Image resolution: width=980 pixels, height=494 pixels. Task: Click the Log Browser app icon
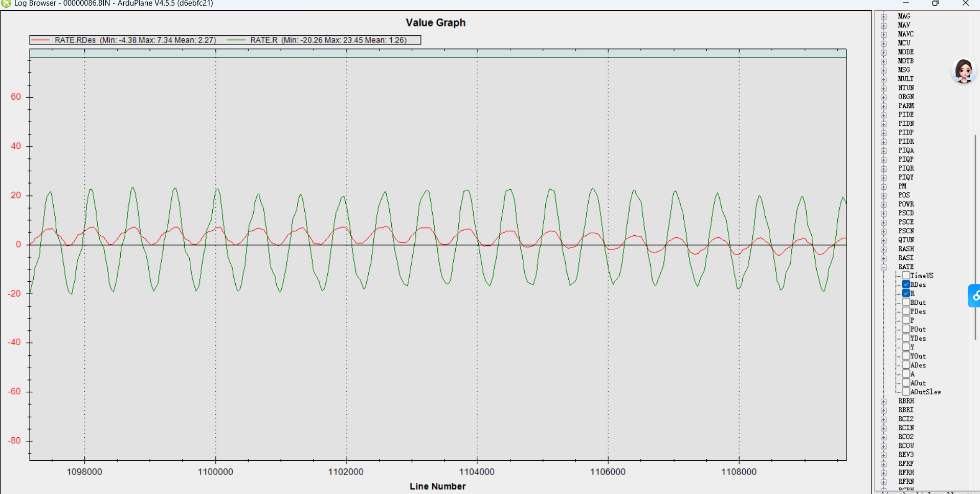coord(6,4)
